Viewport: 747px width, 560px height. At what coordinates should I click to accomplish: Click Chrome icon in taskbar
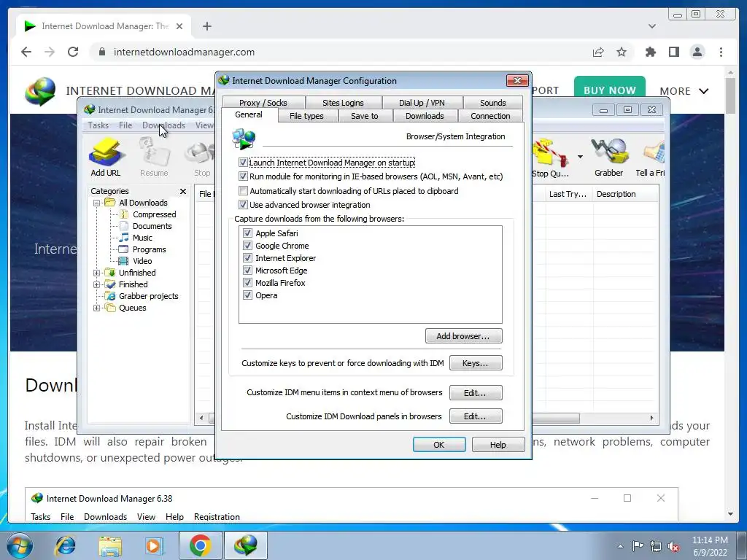click(x=200, y=545)
